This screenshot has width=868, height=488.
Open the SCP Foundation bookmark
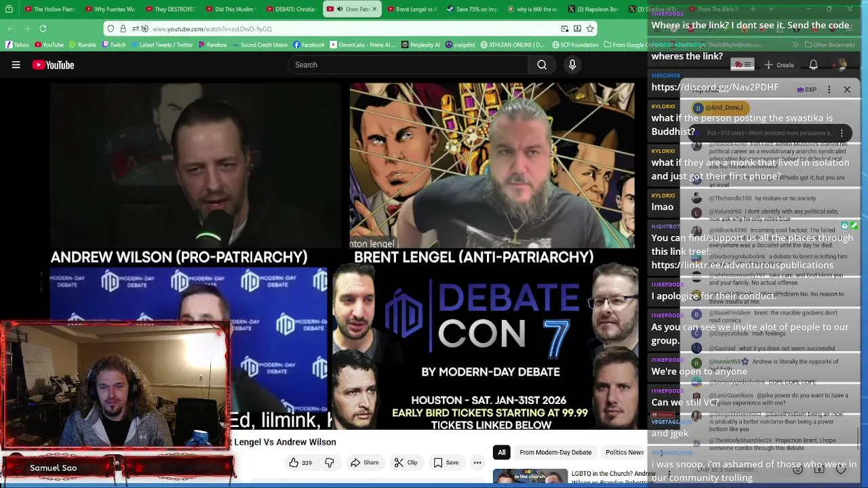pos(575,45)
